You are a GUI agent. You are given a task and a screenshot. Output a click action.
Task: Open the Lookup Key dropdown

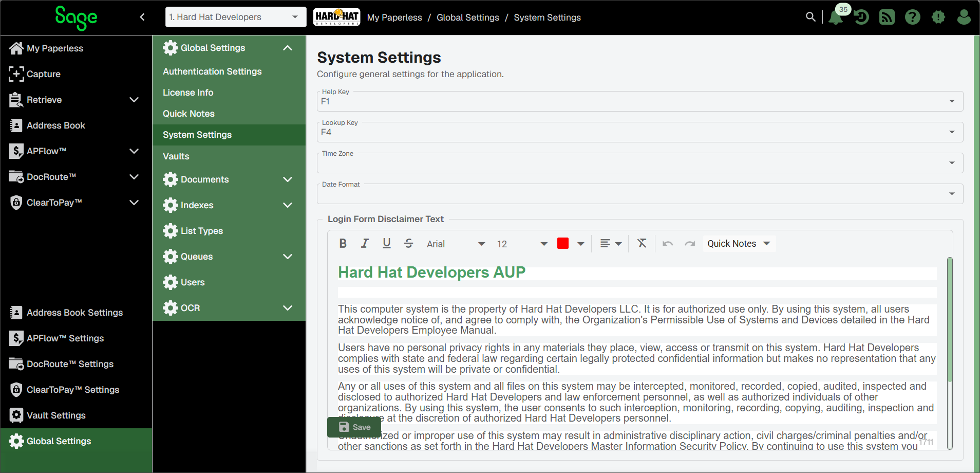pyautogui.click(x=639, y=132)
